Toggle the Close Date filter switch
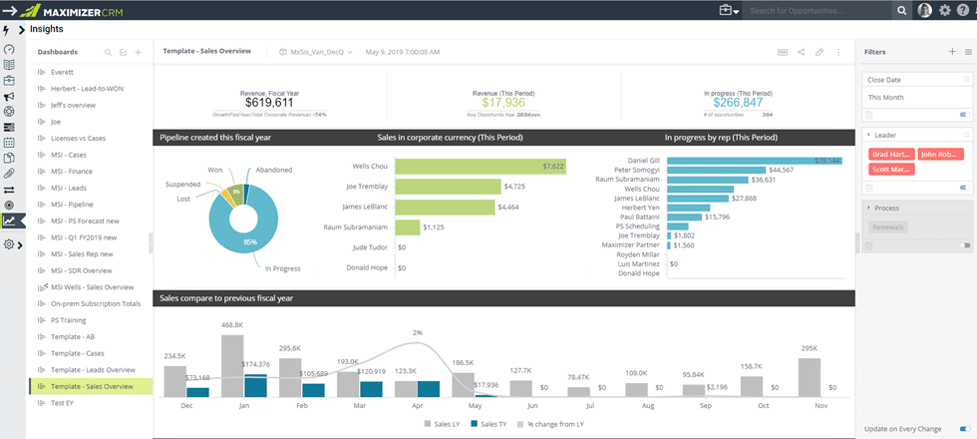This screenshot has height=439, width=977. [x=966, y=115]
